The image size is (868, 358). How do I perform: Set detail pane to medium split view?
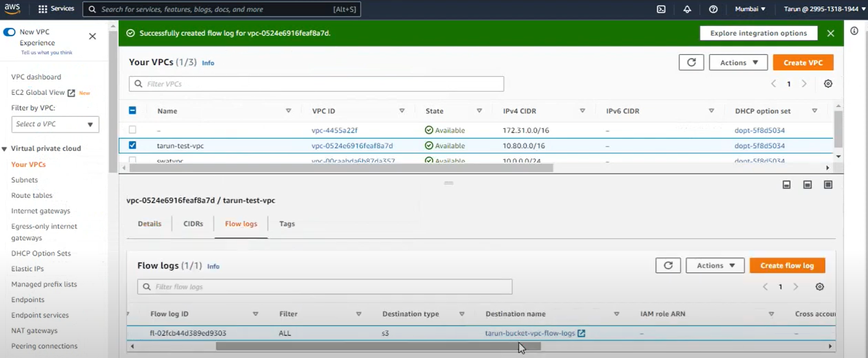click(808, 184)
